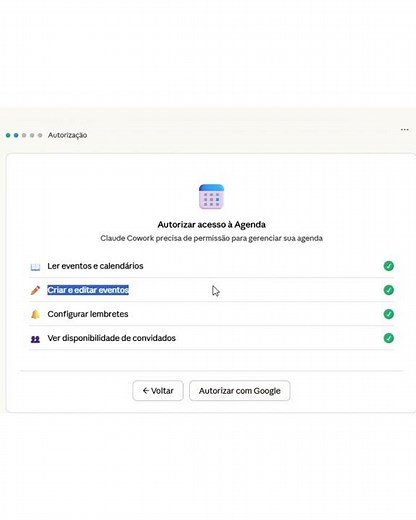This screenshot has width=416, height=520.
Task: Select the second blue step dot
Action: (16, 135)
